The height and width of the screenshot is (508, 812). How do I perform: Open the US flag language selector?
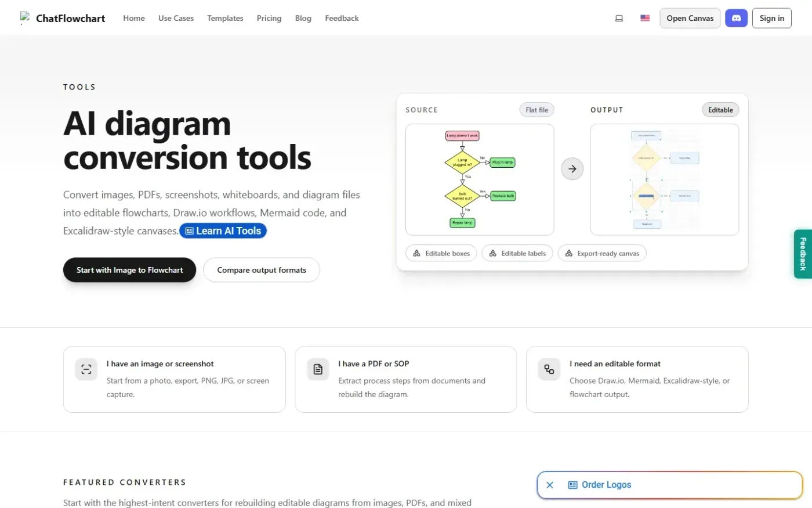coord(645,18)
